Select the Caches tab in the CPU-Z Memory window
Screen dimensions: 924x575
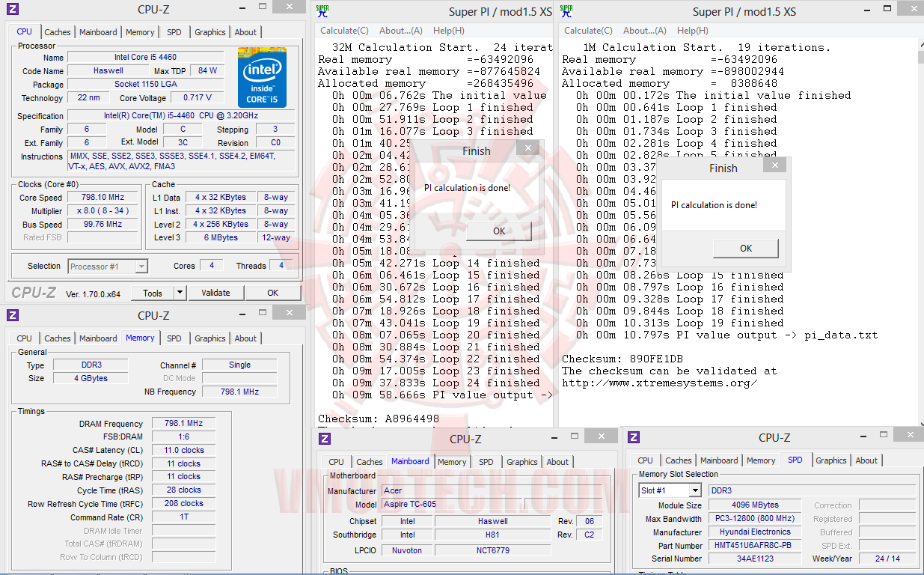[58, 338]
